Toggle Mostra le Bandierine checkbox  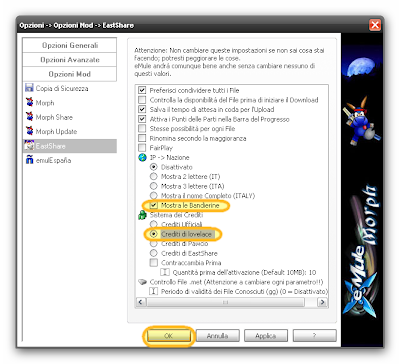pyautogui.click(x=153, y=205)
